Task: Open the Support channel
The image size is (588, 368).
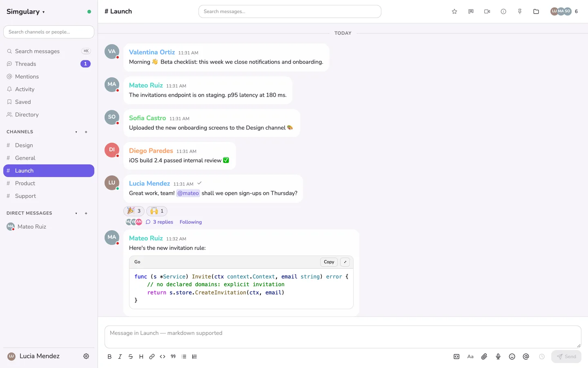Action: 49,196
